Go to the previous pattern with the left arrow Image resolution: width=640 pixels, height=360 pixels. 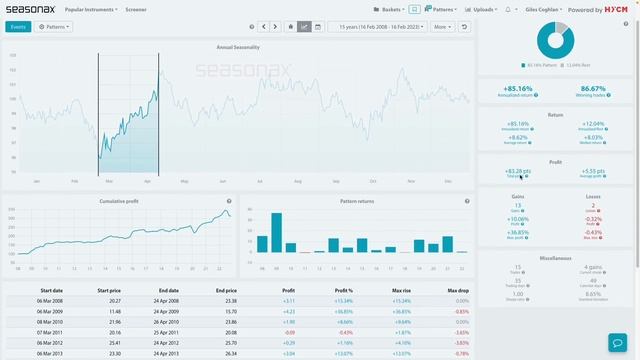pos(264,27)
